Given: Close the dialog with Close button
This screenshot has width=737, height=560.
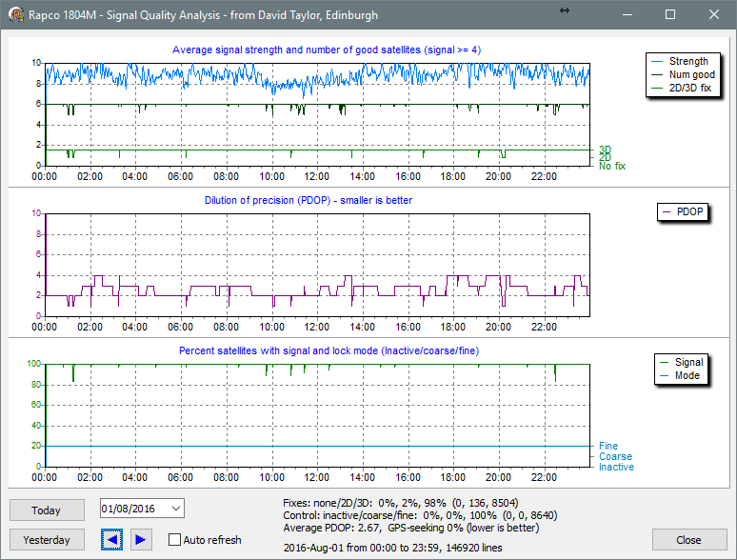Looking at the screenshot, I should pos(689,540).
